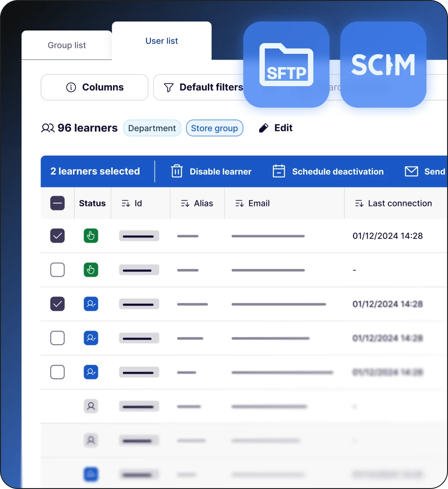448x489 pixels.
Task: Click the first row's green hand status icon
Action: [91, 236]
